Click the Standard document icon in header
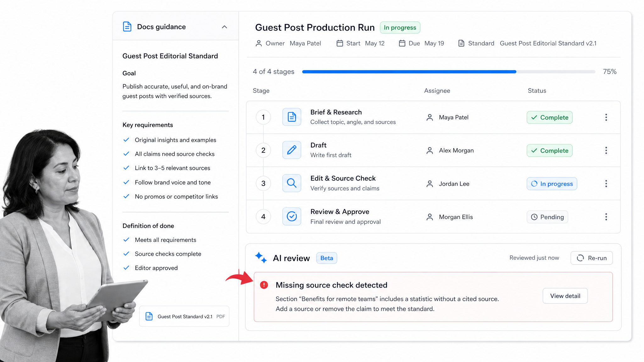 tap(461, 43)
